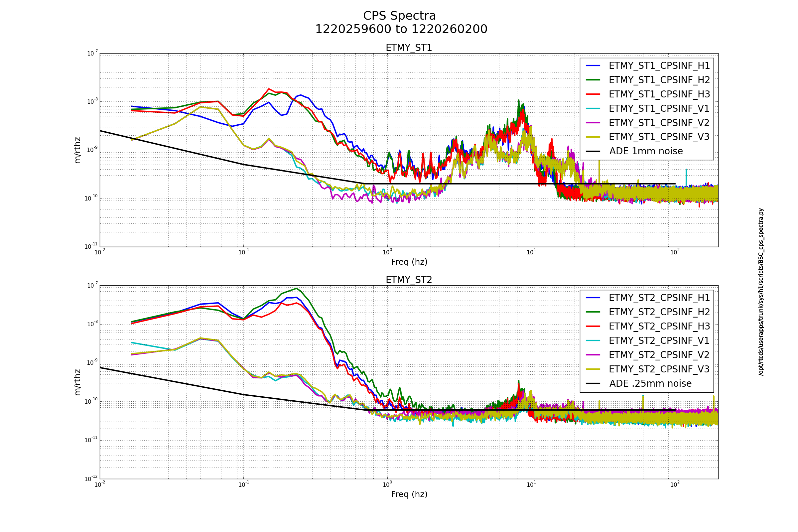The image size is (798, 532).
Task: Click the green line sample beside ETMY_ST2_CPSINF_H2
Action: click(x=593, y=312)
